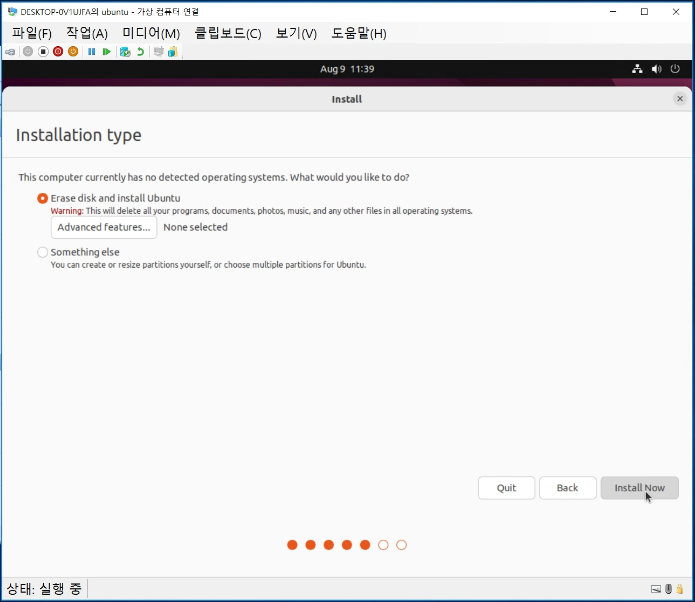
Task: Open the 파일(F) menu
Action: [x=32, y=33]
